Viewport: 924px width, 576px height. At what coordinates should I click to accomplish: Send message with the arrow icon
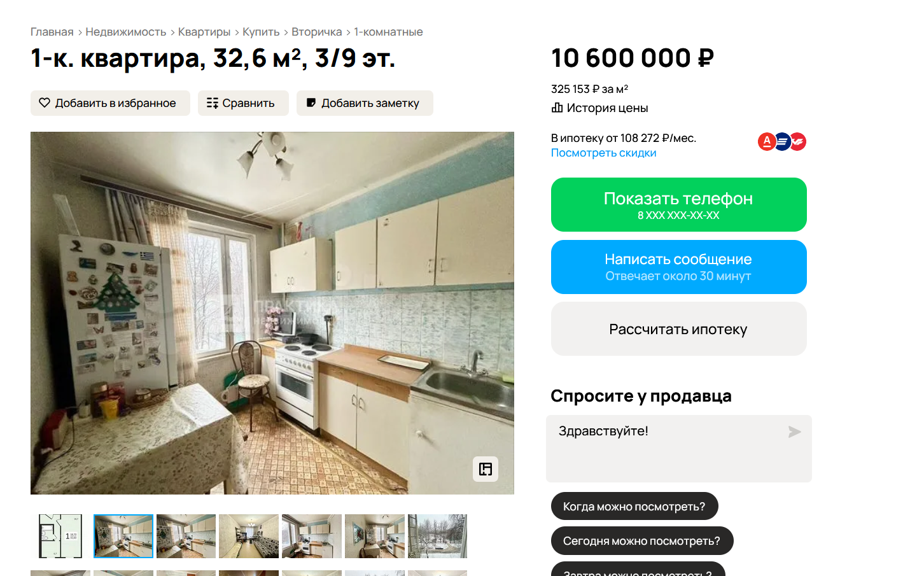(794, 432)
